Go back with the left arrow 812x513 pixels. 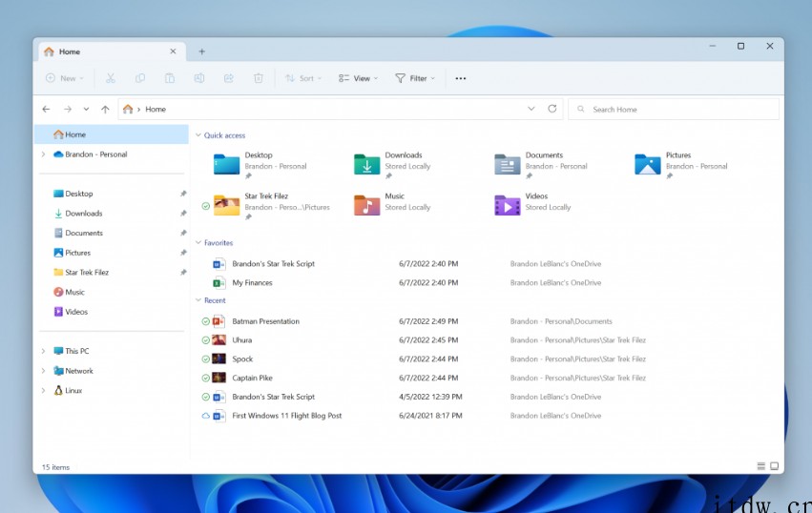click(46, 110)
